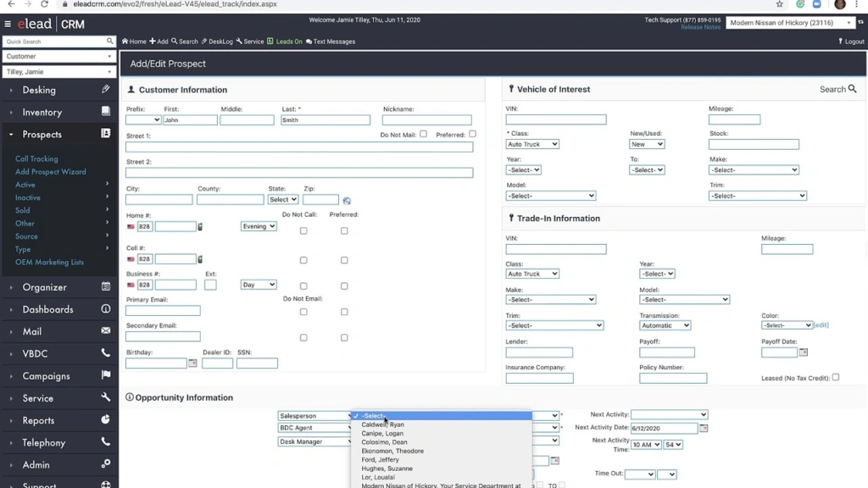The width and height of the screenshot is (868, 488).
Task: Click the Mail envelope icon in the sidebar
Action: click(x=105, y=331)
